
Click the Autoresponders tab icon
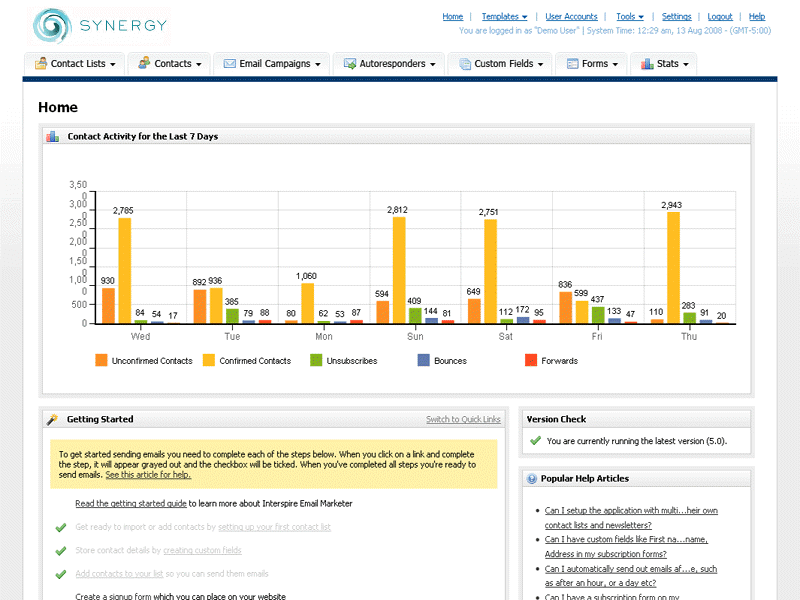coord(350,64)
